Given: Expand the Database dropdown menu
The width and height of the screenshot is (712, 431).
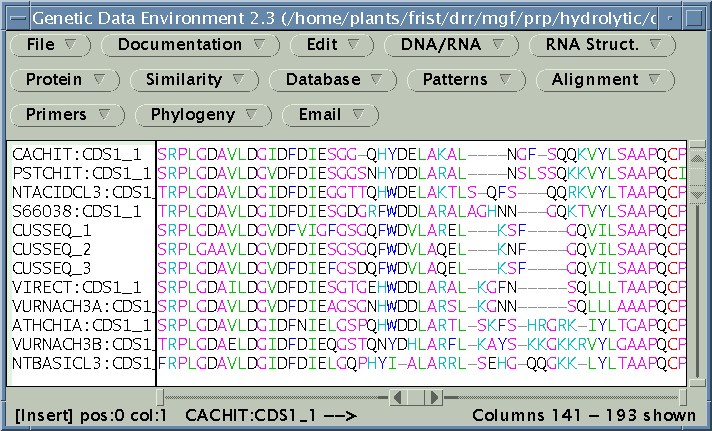Looking at the screenshot, I should point(333,80).
